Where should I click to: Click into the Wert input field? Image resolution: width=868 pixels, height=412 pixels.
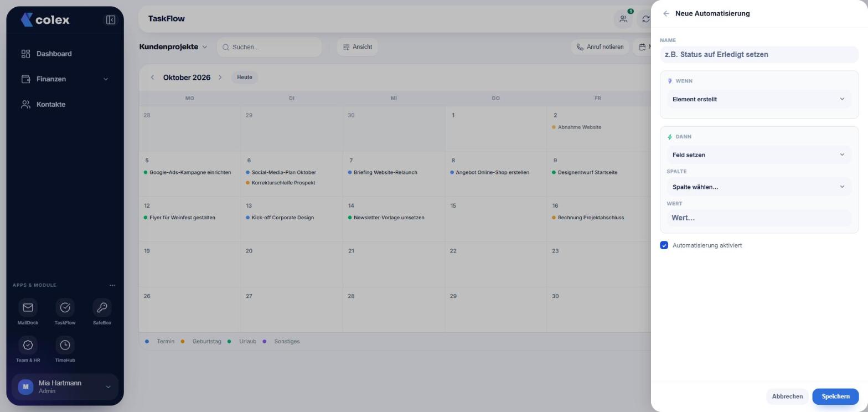(759, 218)
